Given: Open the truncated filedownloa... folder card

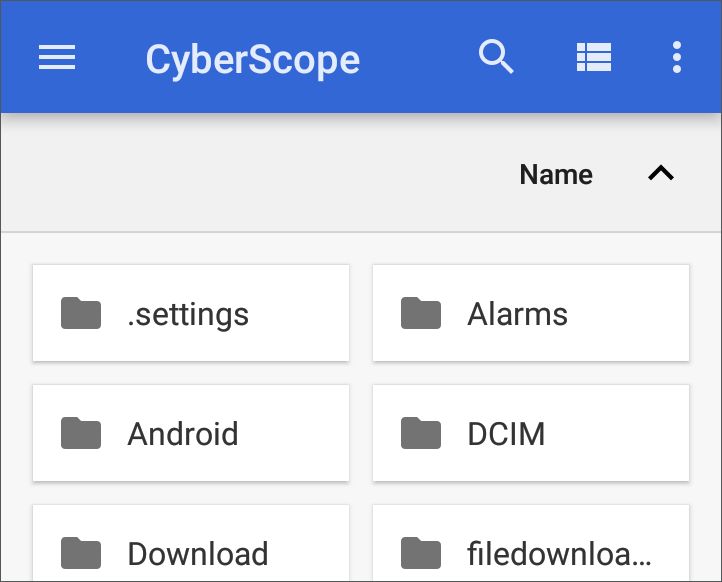Looking at the screenshot, I should pyautogui.click(x=531, y=543).
